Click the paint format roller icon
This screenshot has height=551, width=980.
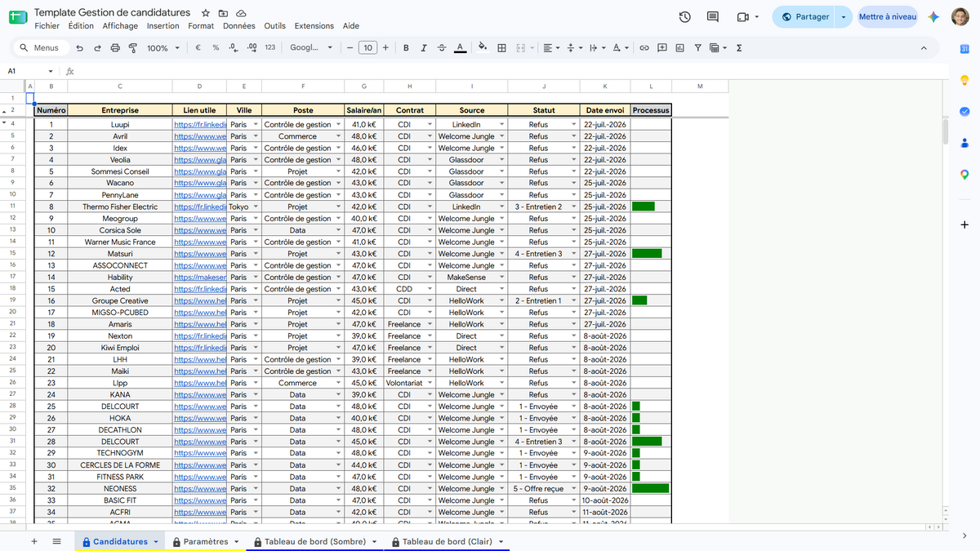pos(132,48)
